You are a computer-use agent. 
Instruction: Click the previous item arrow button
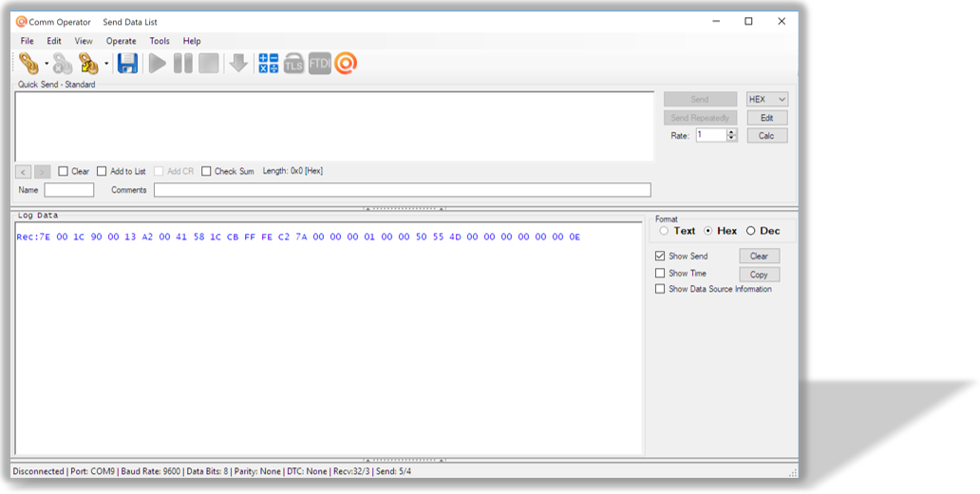tap(23, 171)
